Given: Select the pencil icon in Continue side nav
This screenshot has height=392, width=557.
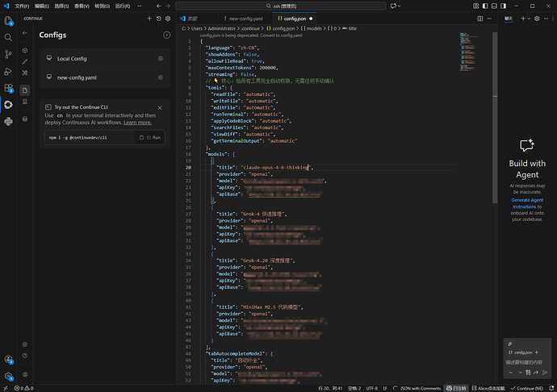Looking at the screenshot, I should coord(25,62).
